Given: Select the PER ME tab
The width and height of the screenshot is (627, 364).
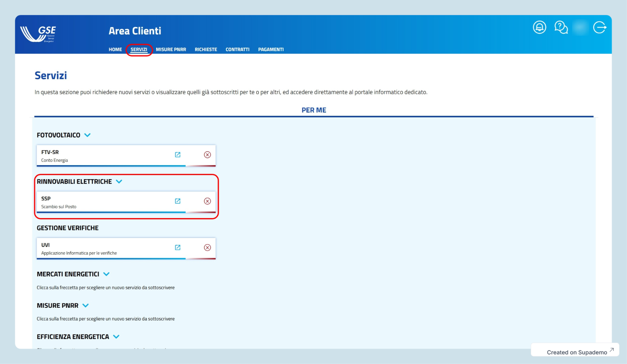Looking at the screenshot, I should tap(313, 110).
